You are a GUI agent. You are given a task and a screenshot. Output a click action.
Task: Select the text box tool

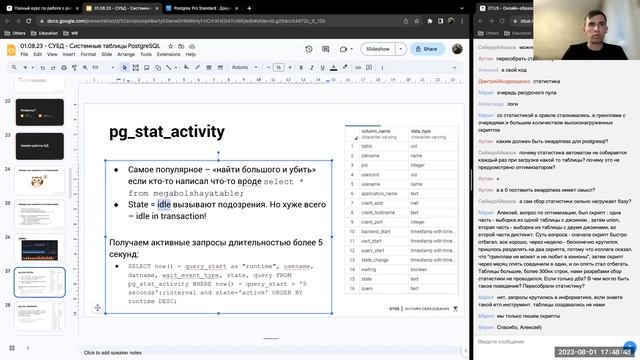tap(136, 67)
